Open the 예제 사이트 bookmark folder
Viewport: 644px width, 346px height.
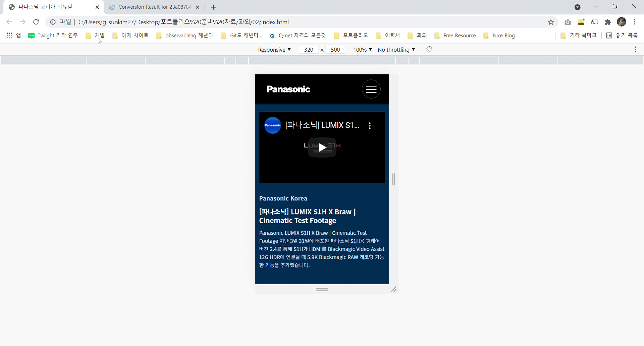(130, 36)
